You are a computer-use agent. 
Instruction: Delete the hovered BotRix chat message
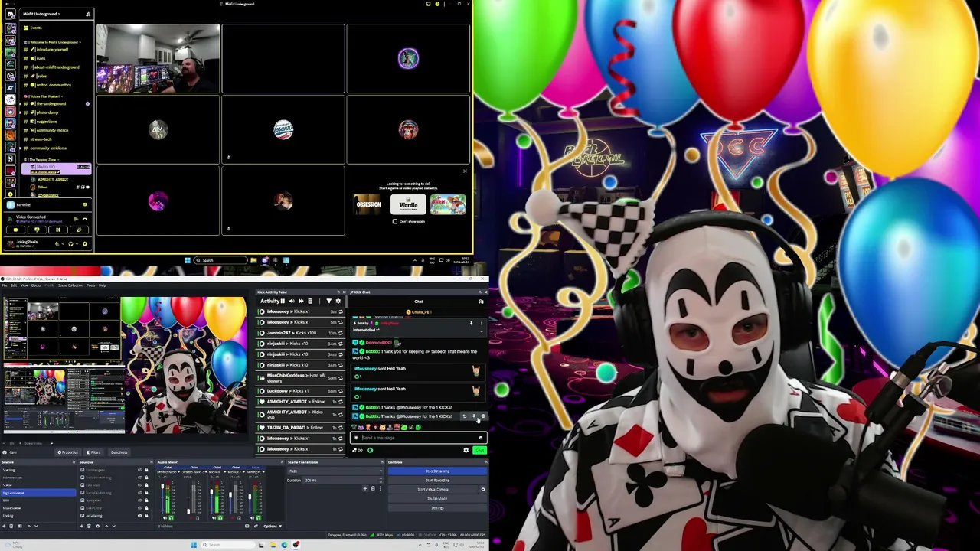click(482, 416)
